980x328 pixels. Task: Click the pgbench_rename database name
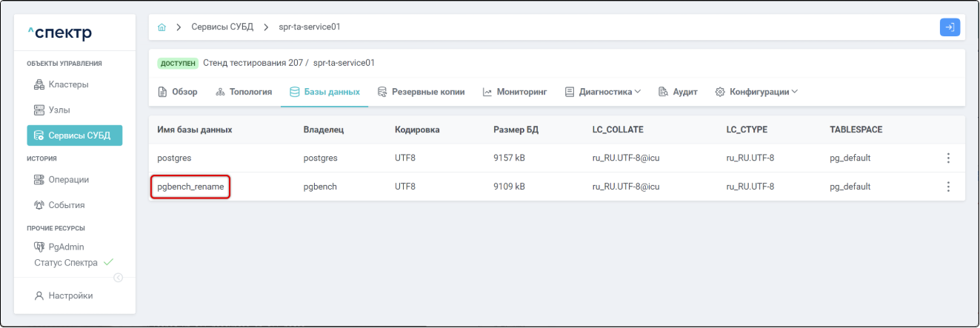coord(190,187)
